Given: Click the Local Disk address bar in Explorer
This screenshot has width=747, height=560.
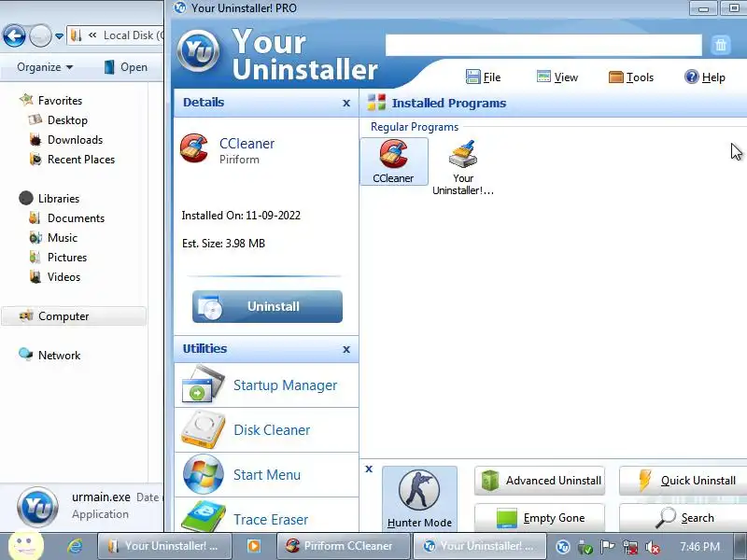Looking at the screenshot, I should pyautogui.click(x=116, y=35).
